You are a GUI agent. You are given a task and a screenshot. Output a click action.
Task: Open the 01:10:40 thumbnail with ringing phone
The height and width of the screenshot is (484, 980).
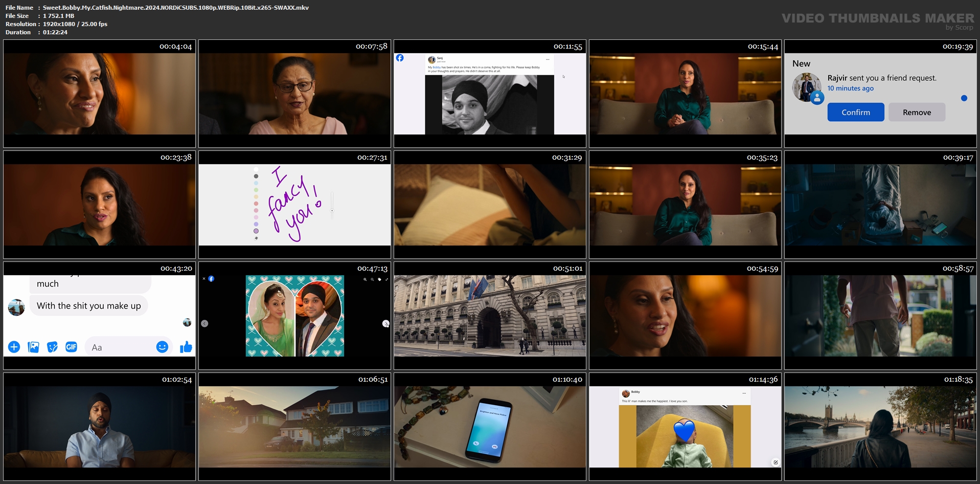(x=490, y=427)
